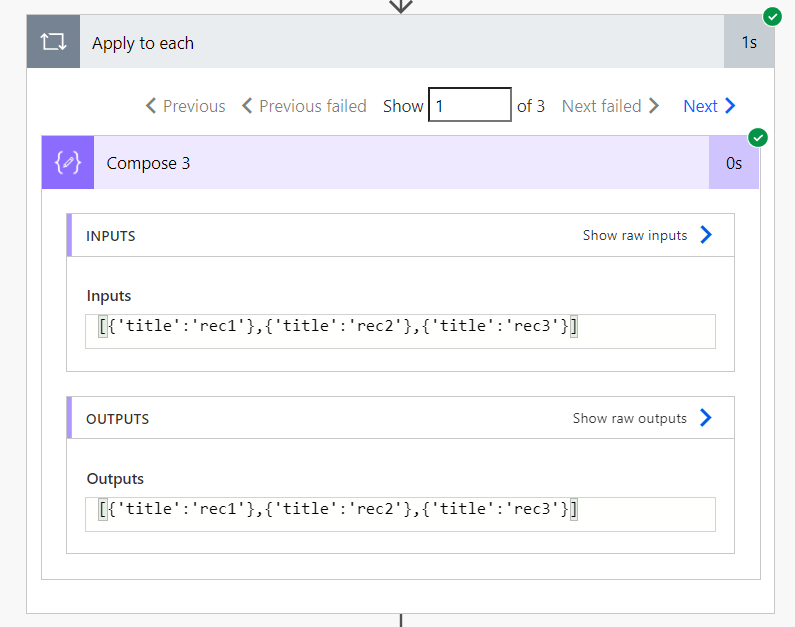Click the Previous arrow chevron icon
The height and width of the screenshot is (627, 795).
[151, 105]
